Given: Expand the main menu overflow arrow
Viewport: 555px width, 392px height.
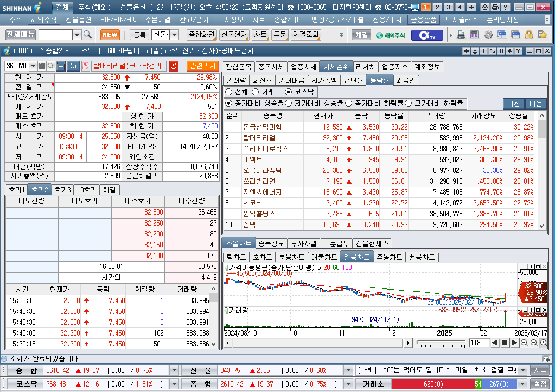Looking at the screenshot, I should click(547, 20).
